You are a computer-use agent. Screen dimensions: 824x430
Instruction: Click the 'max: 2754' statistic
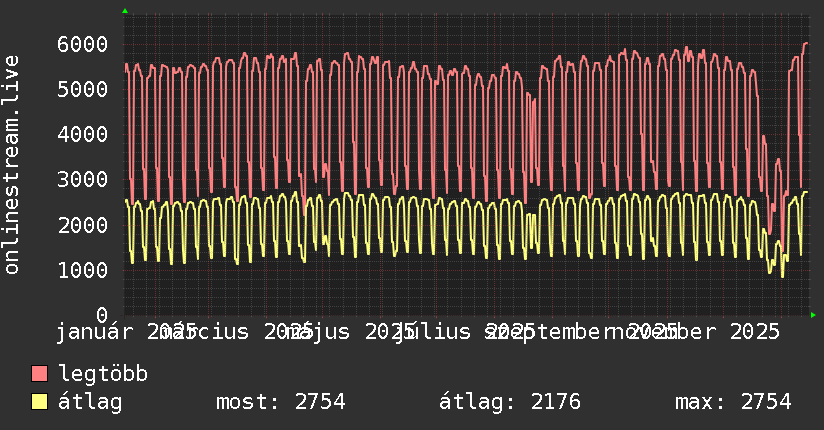click(x=733, y=402)
